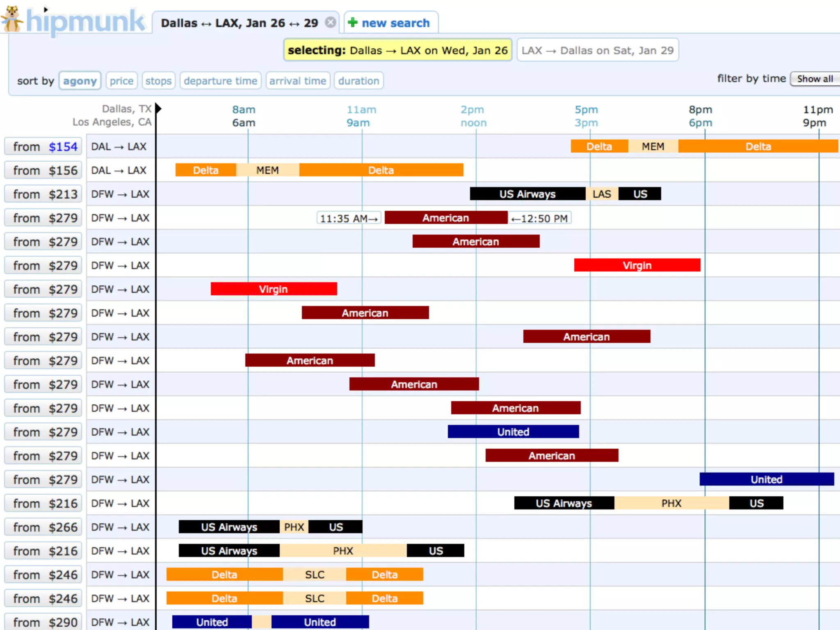Sort results by arrival time

click(x=298, y=81)
